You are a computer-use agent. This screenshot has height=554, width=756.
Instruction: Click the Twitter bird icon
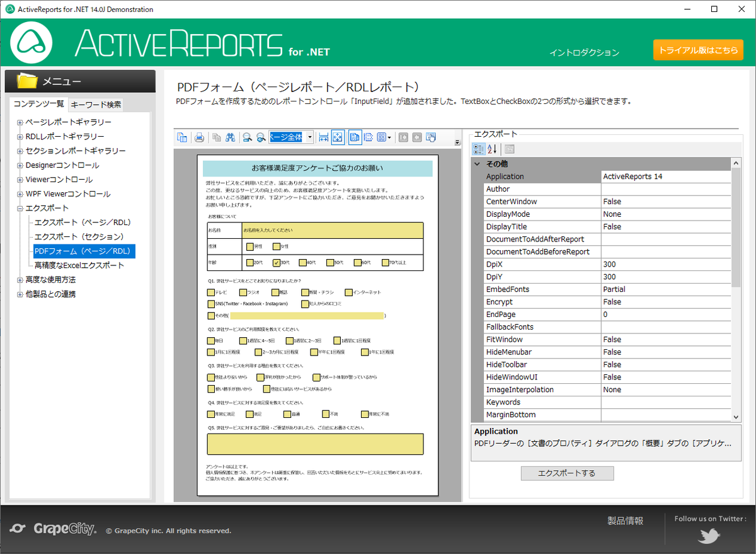[x=709, y=536]
